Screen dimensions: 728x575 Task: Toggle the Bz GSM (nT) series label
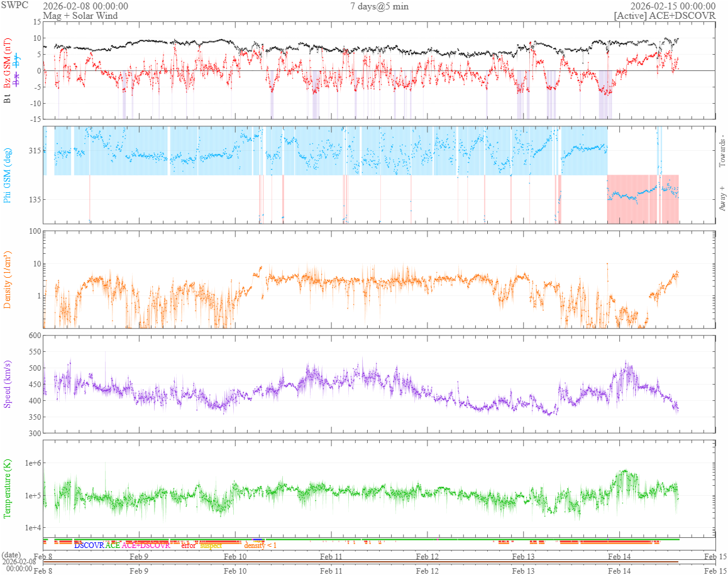7,64
